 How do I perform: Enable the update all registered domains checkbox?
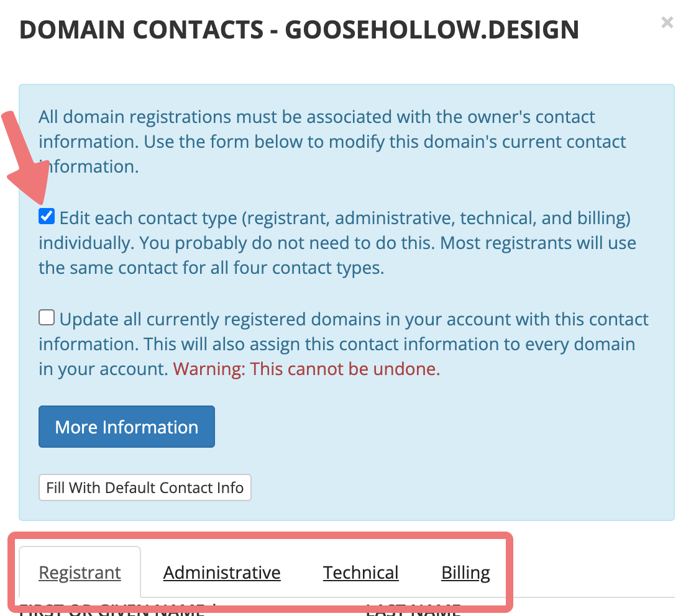click(47, 319)
